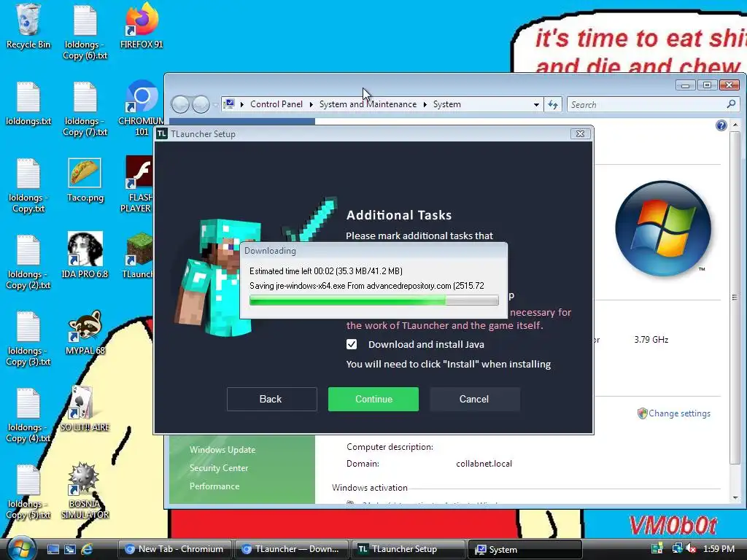Open address bar history dropdown arrow

536,104
